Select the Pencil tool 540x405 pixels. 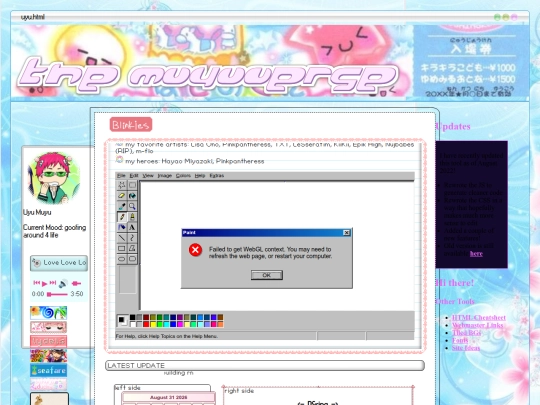tap(122, 217)
